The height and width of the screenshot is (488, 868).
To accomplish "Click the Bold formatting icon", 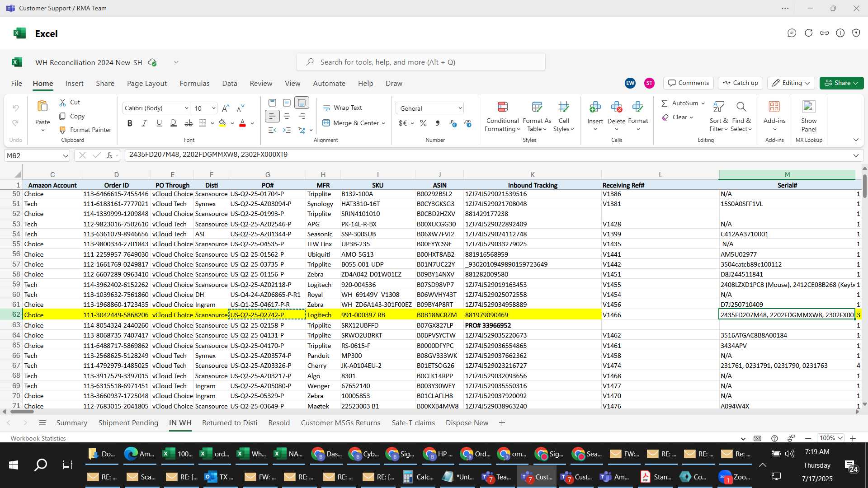I will (130, 123).
